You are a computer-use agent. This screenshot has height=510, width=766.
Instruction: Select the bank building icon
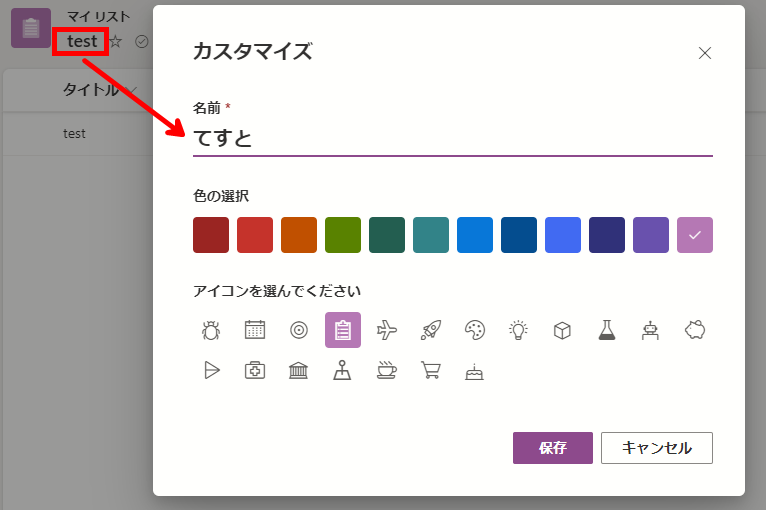click(x=299, y=371)
